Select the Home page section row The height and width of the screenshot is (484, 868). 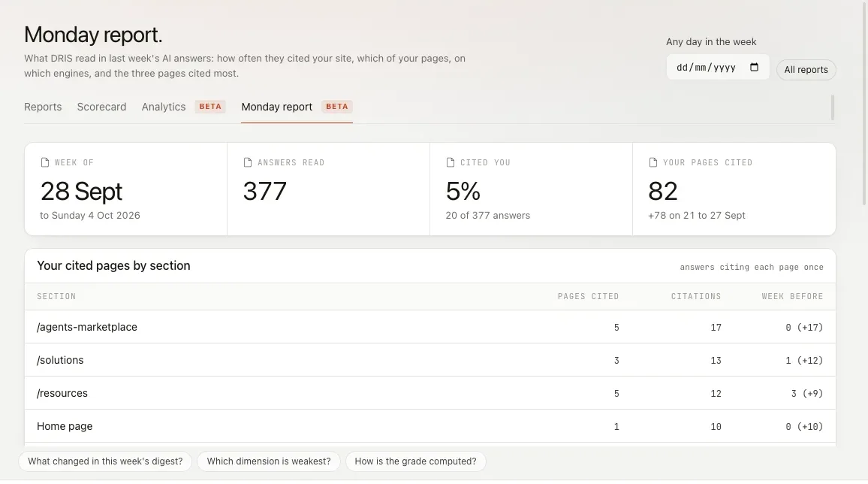tap(430, 426)
